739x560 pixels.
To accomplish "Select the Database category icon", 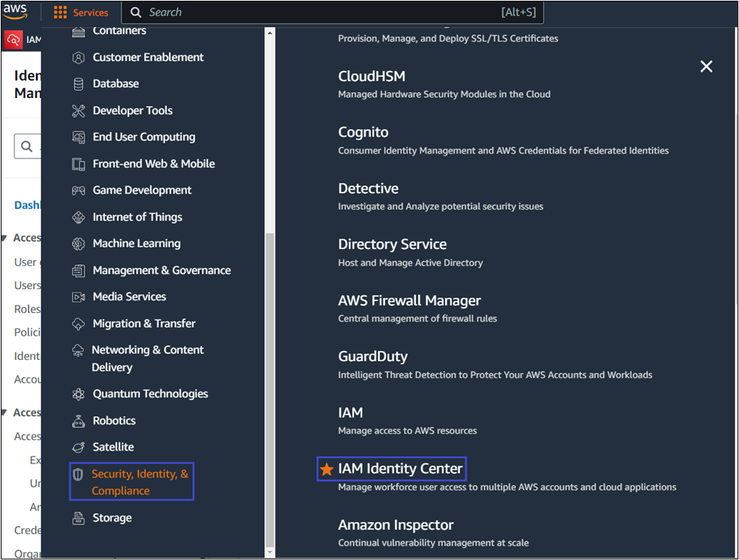I will (x=79, y=84).
